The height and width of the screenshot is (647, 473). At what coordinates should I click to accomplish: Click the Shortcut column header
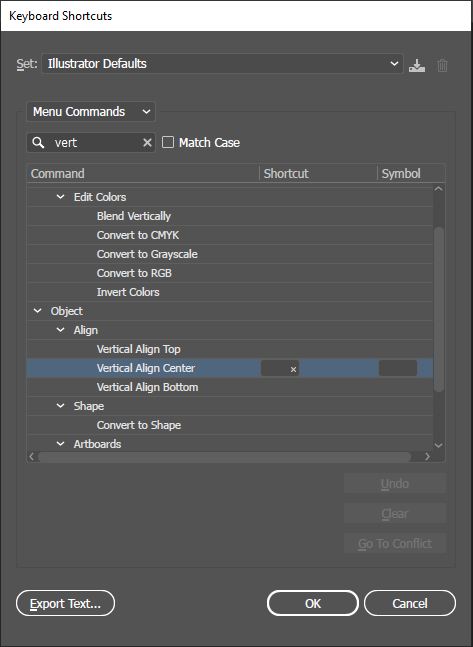click(318, 173)
